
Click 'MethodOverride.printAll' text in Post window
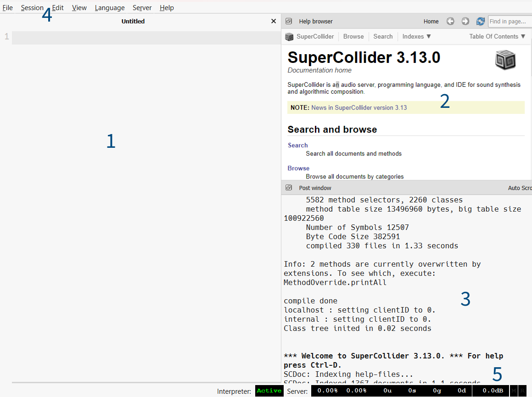click(x=335, y=283)
